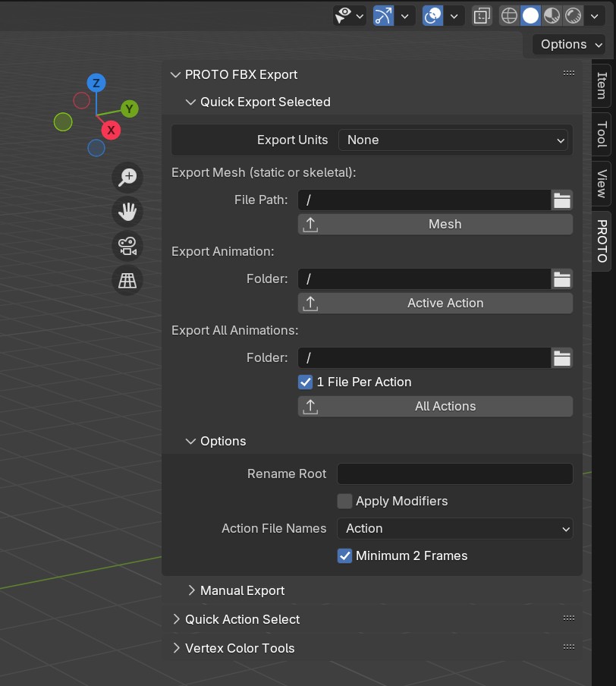Switch perspective/orthographic grid icon

coord(127,281)
